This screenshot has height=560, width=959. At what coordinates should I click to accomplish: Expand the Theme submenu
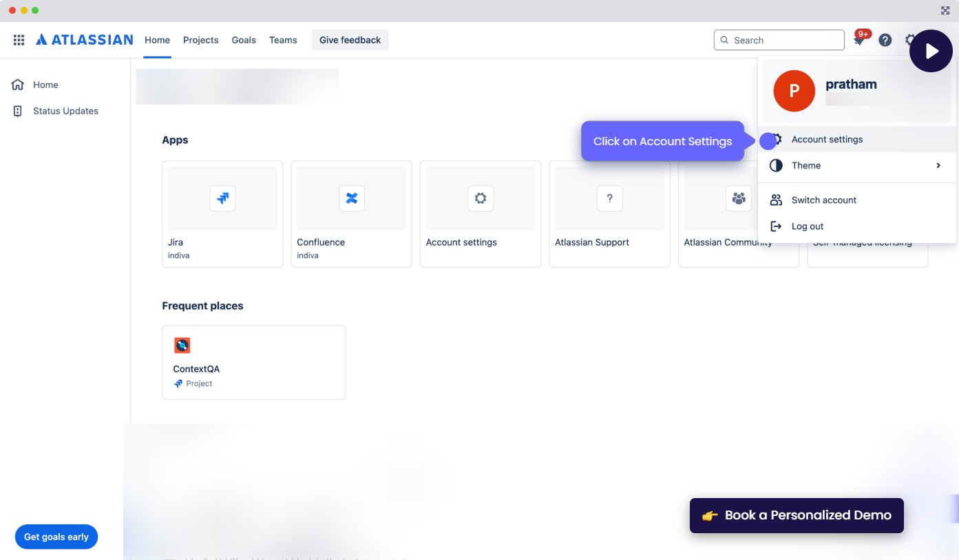coord(856,165)
